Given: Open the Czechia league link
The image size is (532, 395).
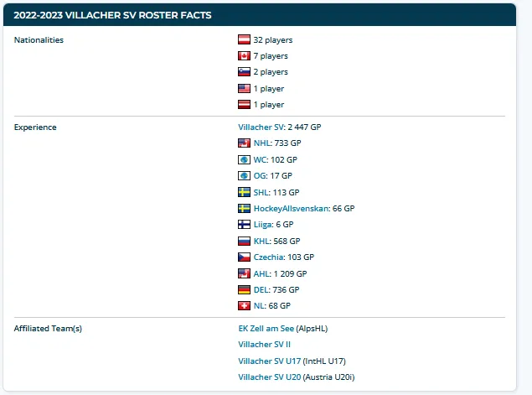Looking at the screenshot, I should pyautogui.click(x=269, y=257).
